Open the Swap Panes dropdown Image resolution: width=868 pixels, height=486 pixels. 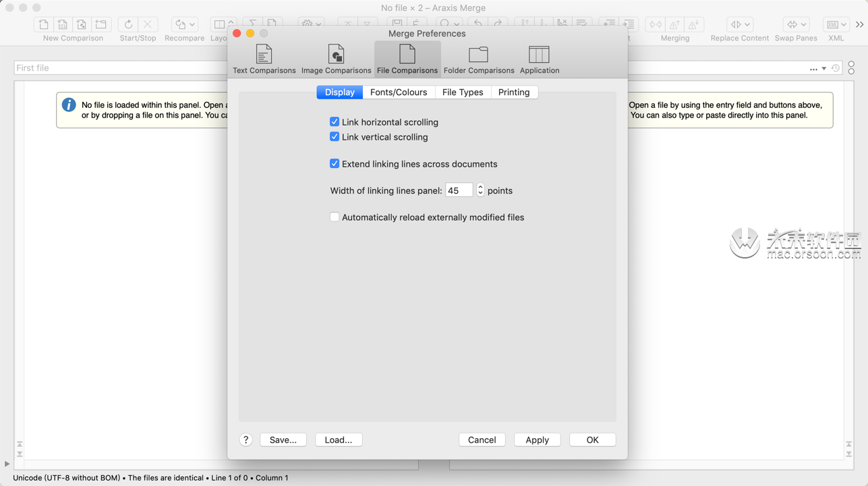coord(796,24)
